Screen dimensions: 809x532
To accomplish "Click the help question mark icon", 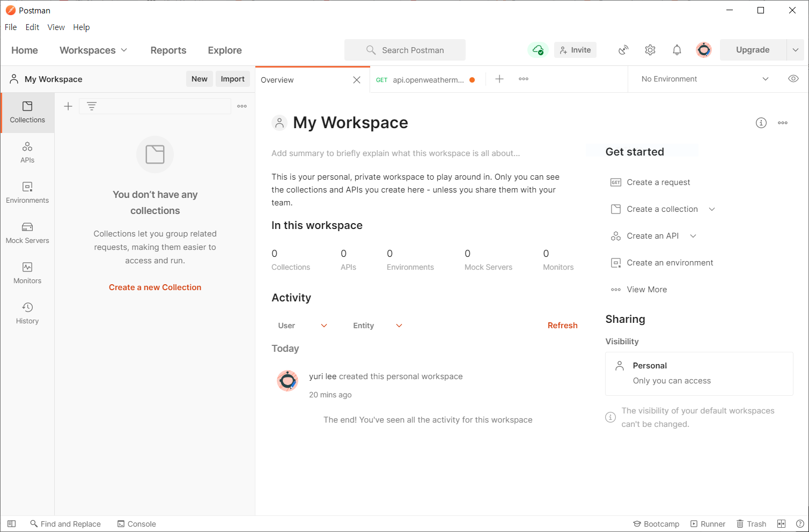I will 800,524.
